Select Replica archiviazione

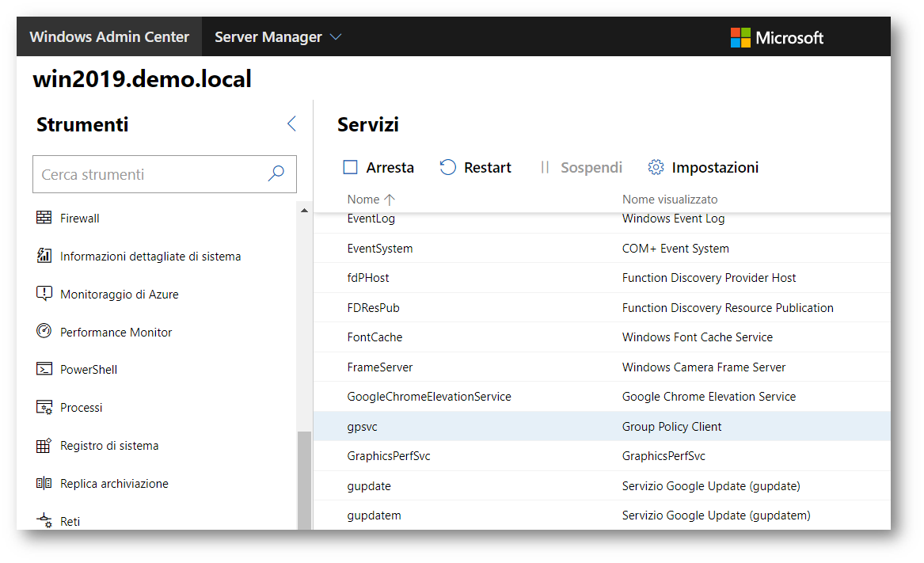point(114,483)
